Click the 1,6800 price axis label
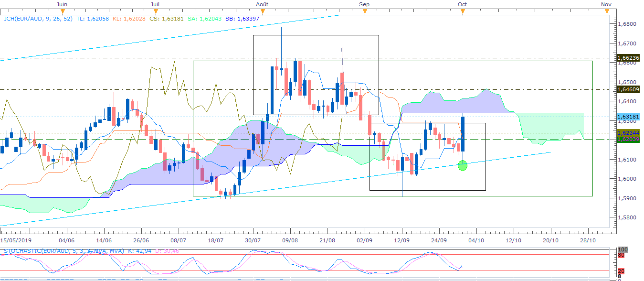The width and height of the screenshot is (644, 281). point(626,23)
